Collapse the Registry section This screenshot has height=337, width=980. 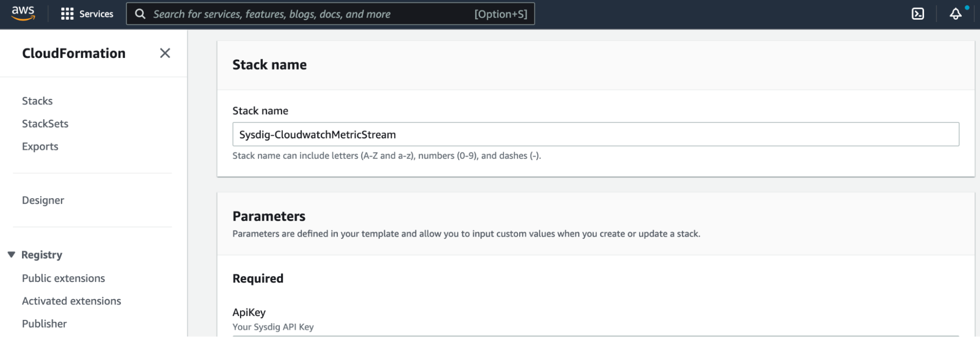pos(11,254)
